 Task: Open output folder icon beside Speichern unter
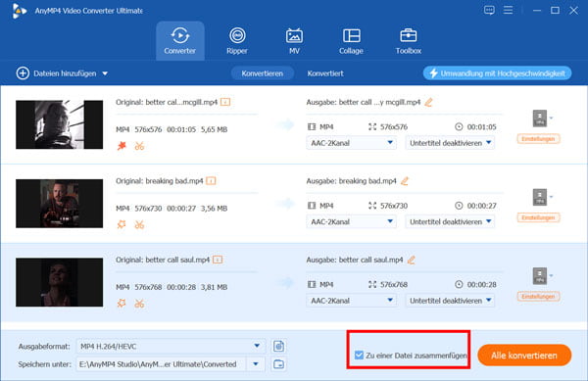(278, 363)
